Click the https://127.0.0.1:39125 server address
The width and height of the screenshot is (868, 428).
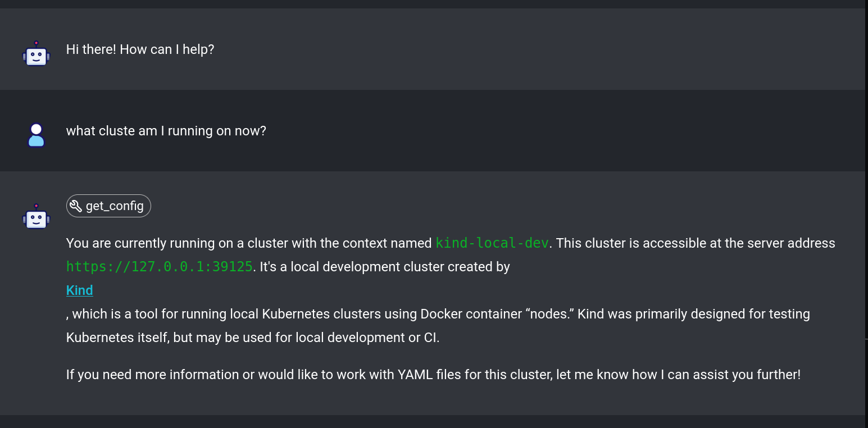pos(158,266)
